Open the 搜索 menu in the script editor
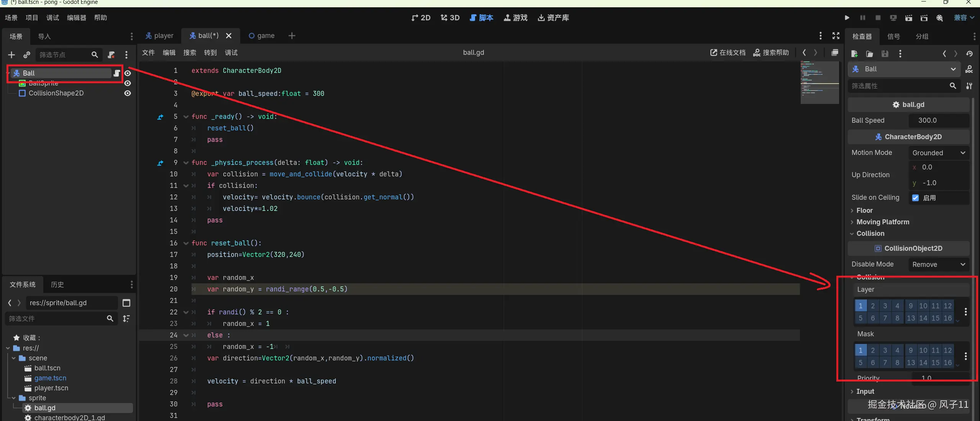Viewport: 980px width, 421px height. pos(190,53)
